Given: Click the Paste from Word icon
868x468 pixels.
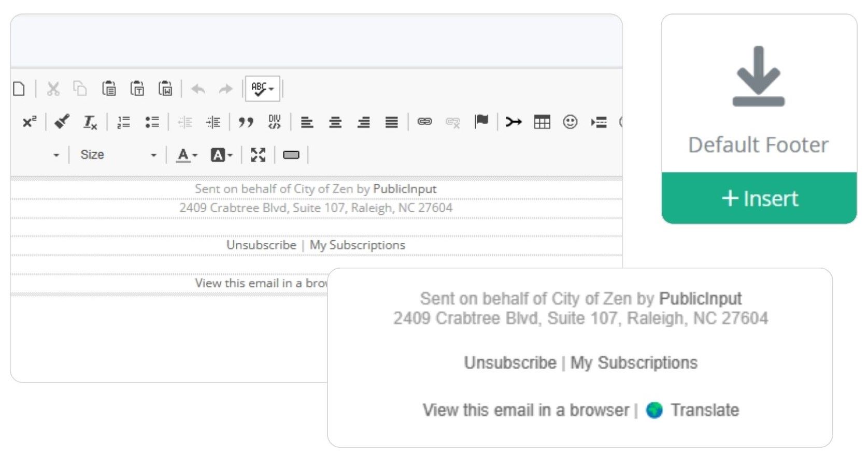Looking at the screenshot, I should coord(165,89).
